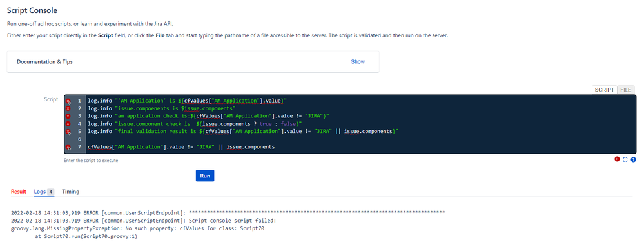
Task: Toggle fullscreen editor icon below script
Action: coord(625,160)
